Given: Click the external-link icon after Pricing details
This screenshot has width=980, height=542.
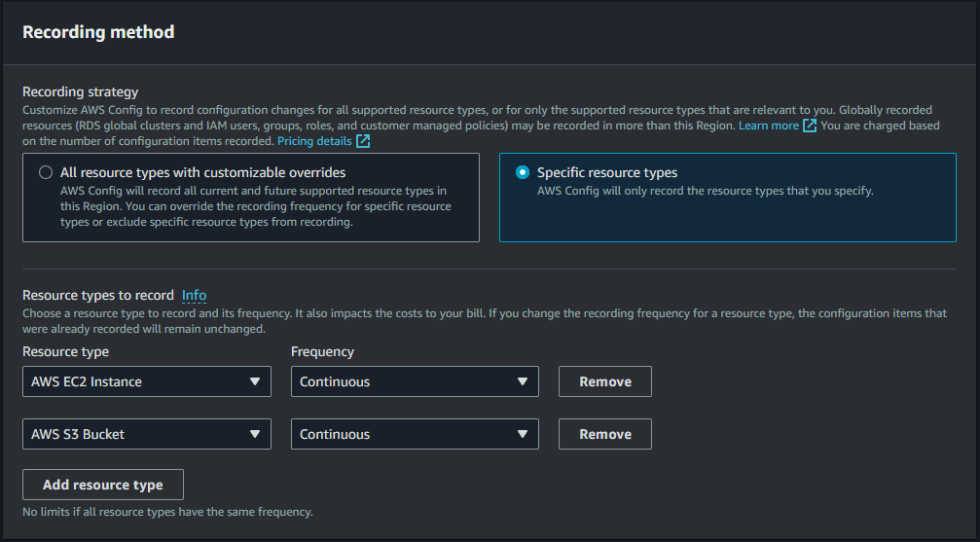Looking at the screenshot, I should (363, 142).
